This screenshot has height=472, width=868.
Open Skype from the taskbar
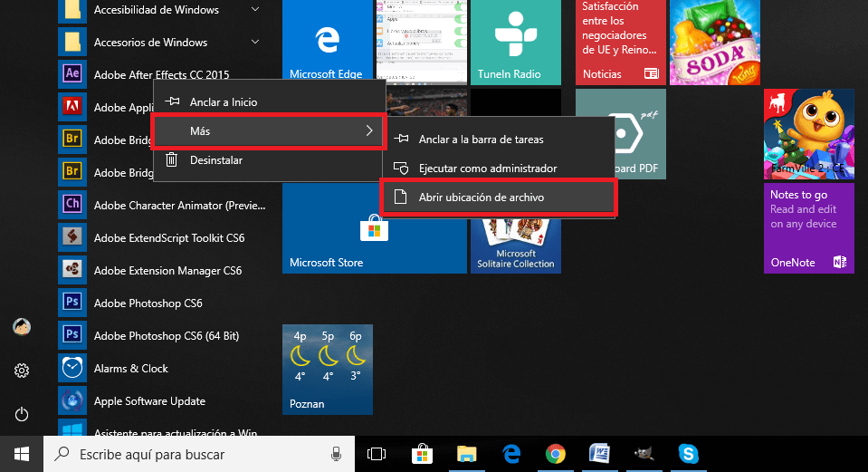pos(688,454)
